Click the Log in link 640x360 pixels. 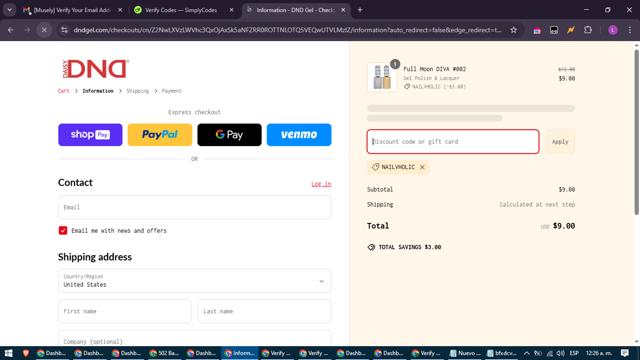click(321, 184)
